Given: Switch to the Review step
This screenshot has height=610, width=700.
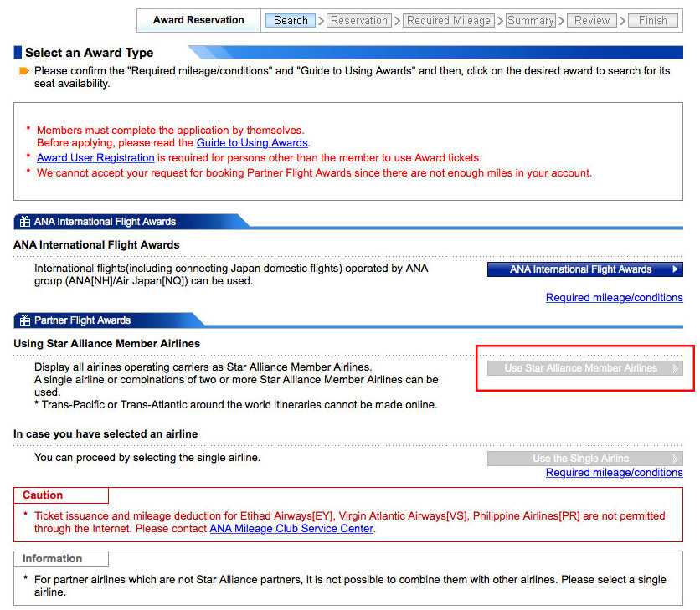Looking at the screenshot, I should tap(592, 20).
